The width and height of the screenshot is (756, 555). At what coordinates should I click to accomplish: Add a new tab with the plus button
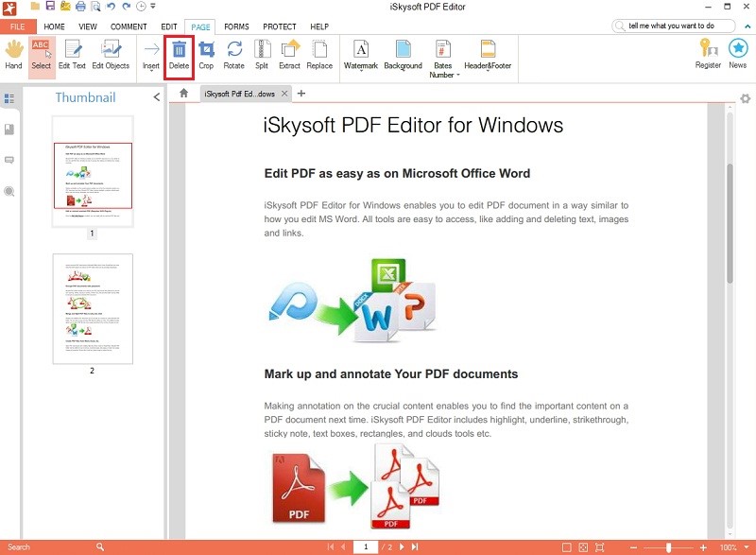(301, 93)
